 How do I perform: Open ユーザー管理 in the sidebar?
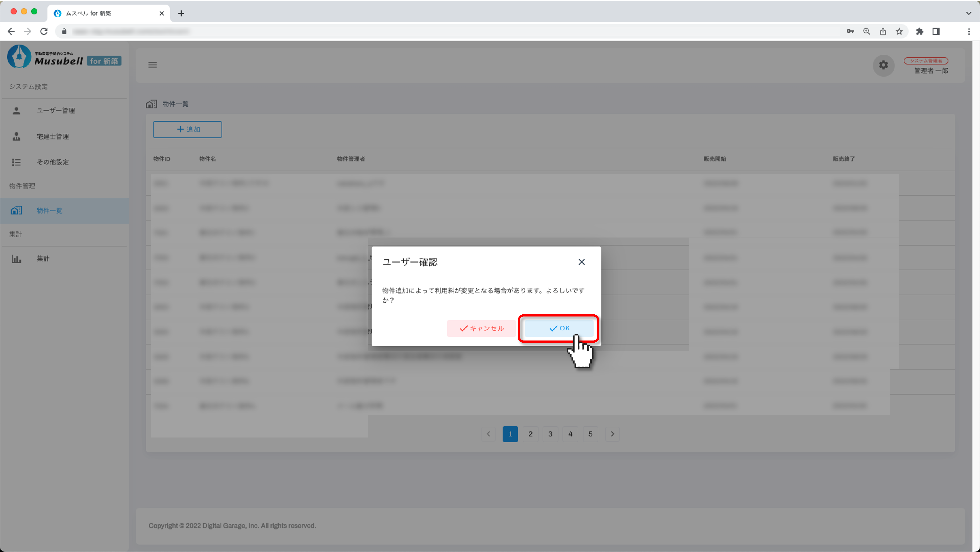pyautogui.click(x=55, y=111)
